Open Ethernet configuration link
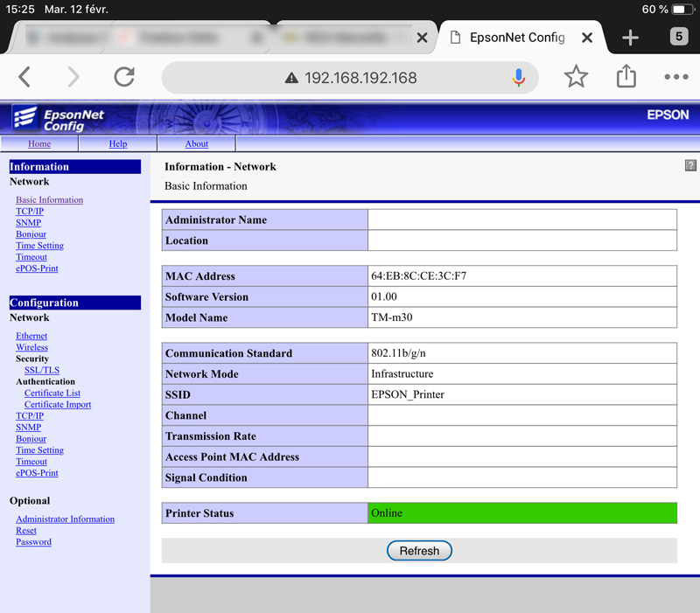700x613 pixels. [x=31, y=336]
